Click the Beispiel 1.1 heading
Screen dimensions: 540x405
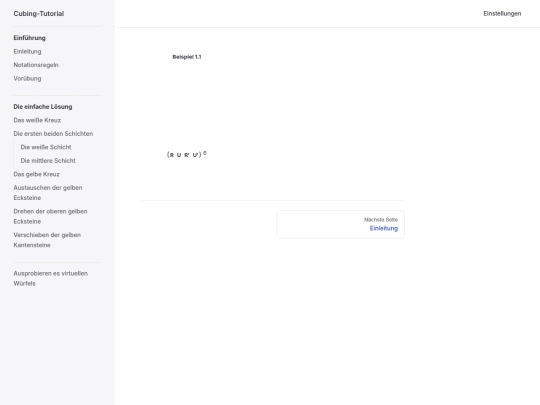pos(187,57)
